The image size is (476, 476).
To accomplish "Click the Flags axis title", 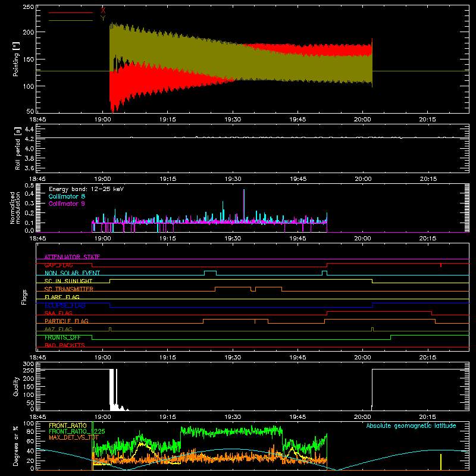I will coord(24,297).
